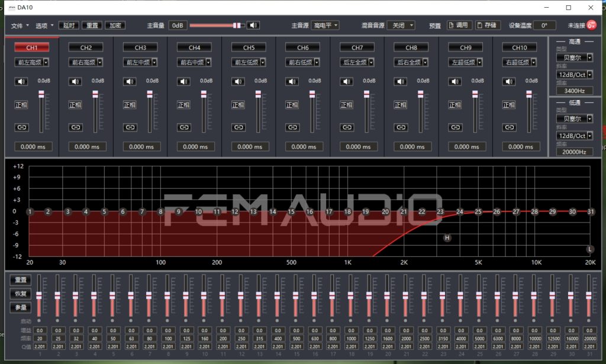The width and height of the screenshot is (606, 364).
Task: Toggle the 正相 phase button on CH4
Action: point(184,105)
